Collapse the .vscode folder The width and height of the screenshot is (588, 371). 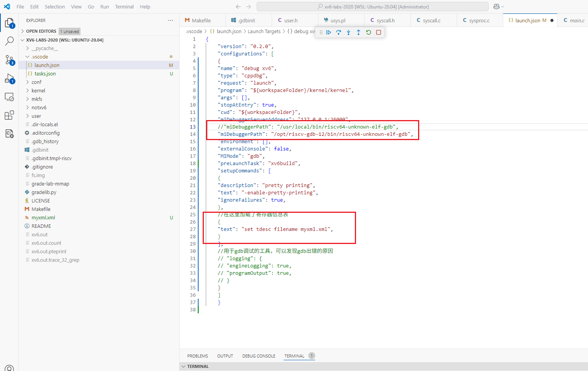click(39, 57)
